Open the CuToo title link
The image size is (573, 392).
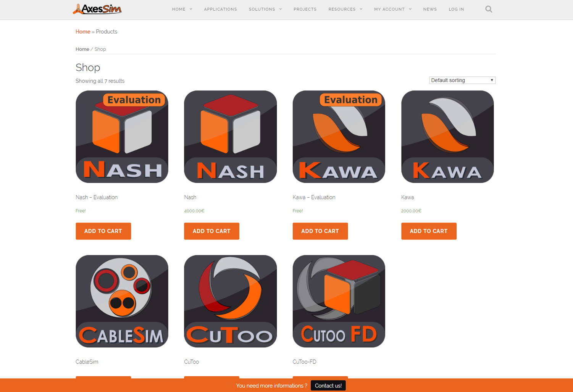(x=191, y=362)
